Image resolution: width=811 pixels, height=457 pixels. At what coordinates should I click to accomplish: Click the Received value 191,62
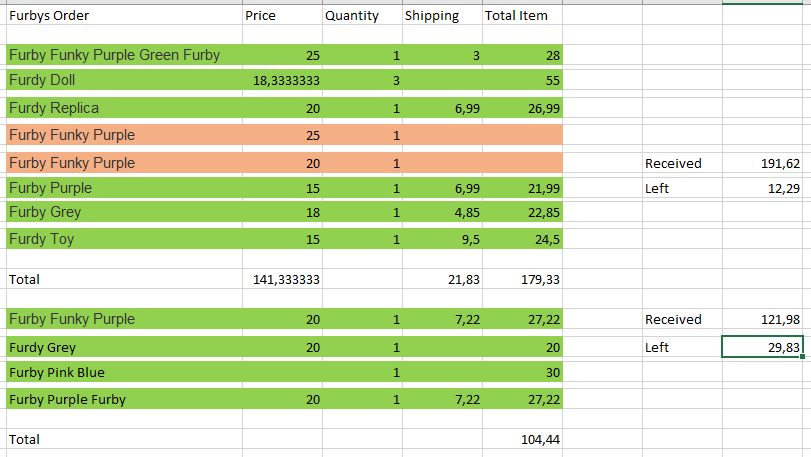(x=780, y=164)
